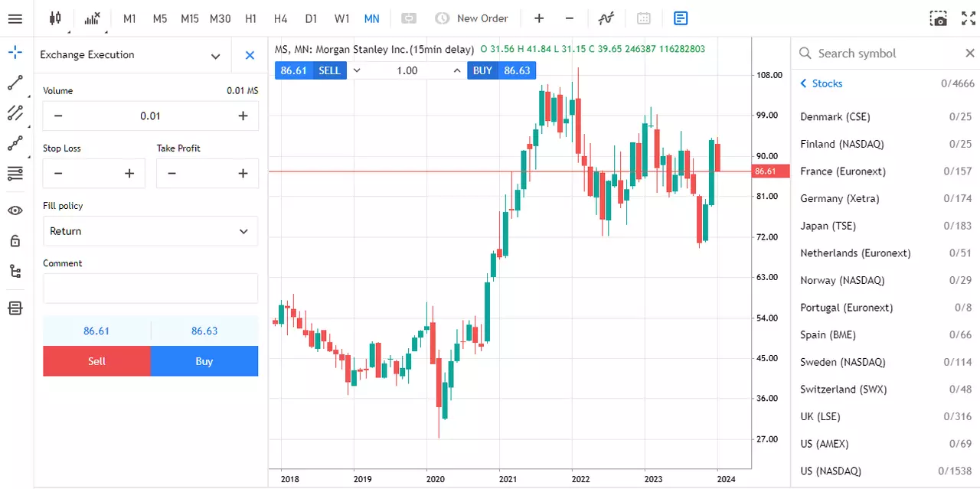Click the volume value 0.01 field
Screen dimensions: 980x489
tap(151, 116)
